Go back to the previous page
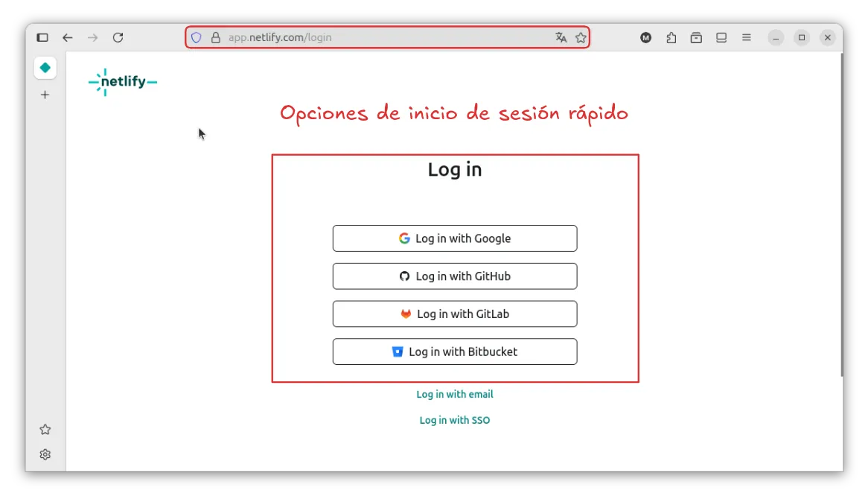Viewport: 868px width, 499px height. (x=68, y=37)
